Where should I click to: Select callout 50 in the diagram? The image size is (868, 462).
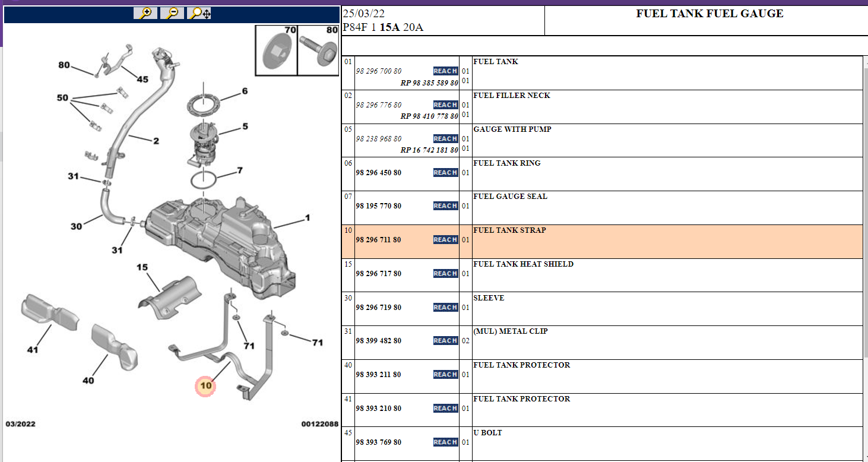62,98
